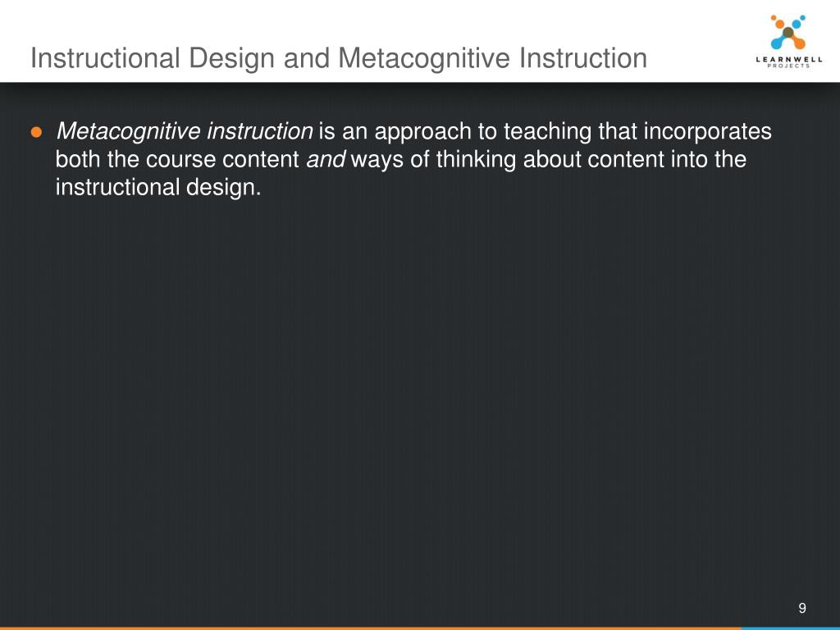Image resolution: width=840 pixels, height=630 pixels.
Task: Click the orange bar along the bottom
Action: click(369, 628)
